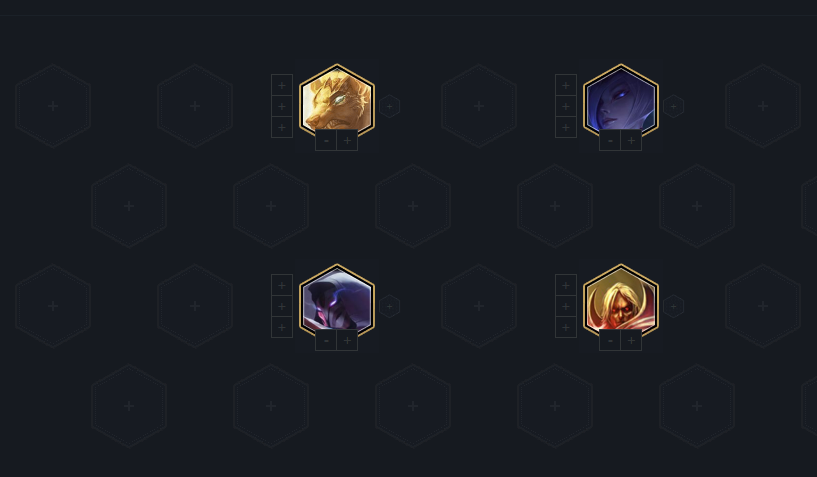Screen dimensions: 817x477
Task: Add item to purple masked champion's bottom slot
Action: (282, 327)
